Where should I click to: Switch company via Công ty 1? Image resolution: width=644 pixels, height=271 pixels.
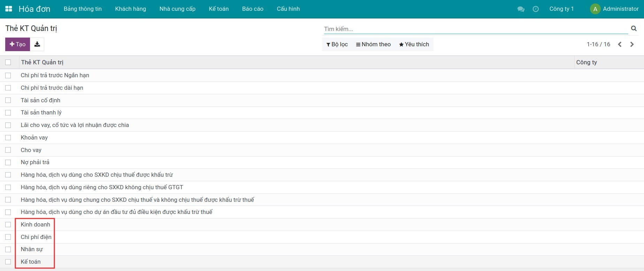[561, 9]
